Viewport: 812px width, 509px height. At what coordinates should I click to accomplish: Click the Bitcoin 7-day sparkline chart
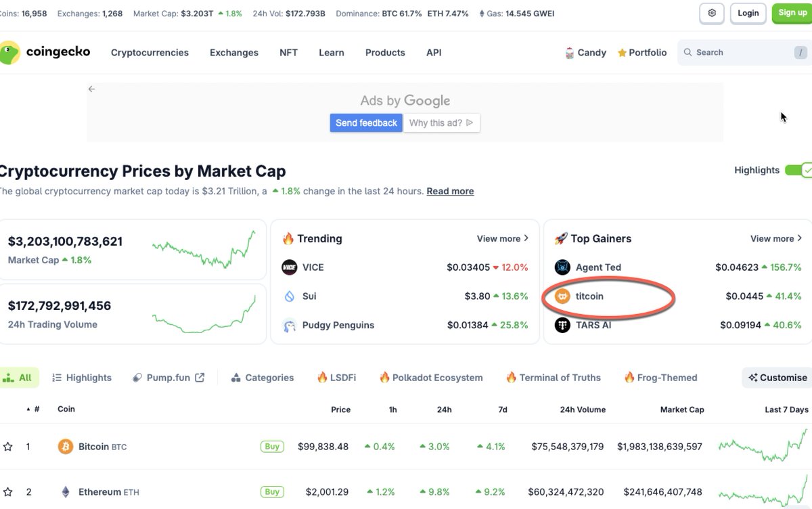763,447
